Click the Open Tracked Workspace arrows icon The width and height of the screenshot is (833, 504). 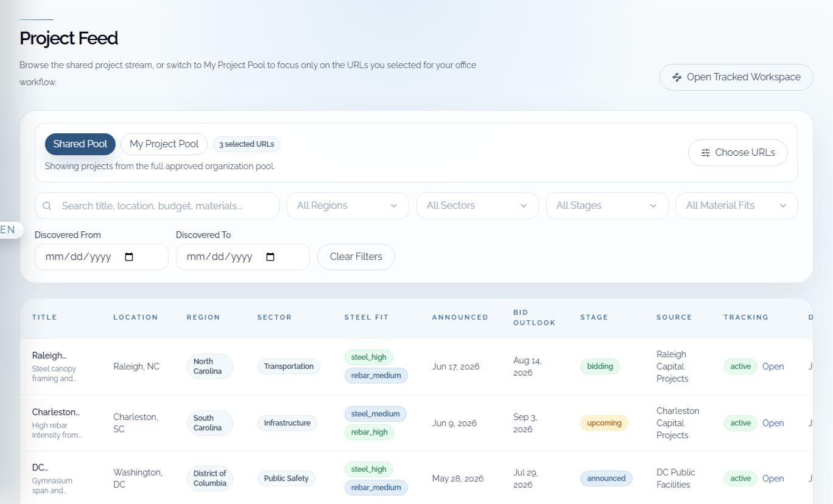(677, 77)
